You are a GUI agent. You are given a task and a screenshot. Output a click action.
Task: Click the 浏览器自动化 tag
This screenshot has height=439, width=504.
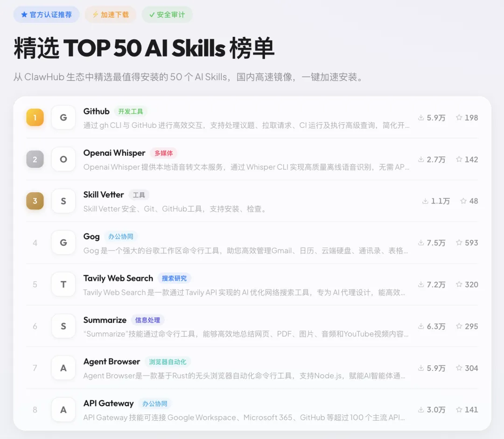coord(168,362)
